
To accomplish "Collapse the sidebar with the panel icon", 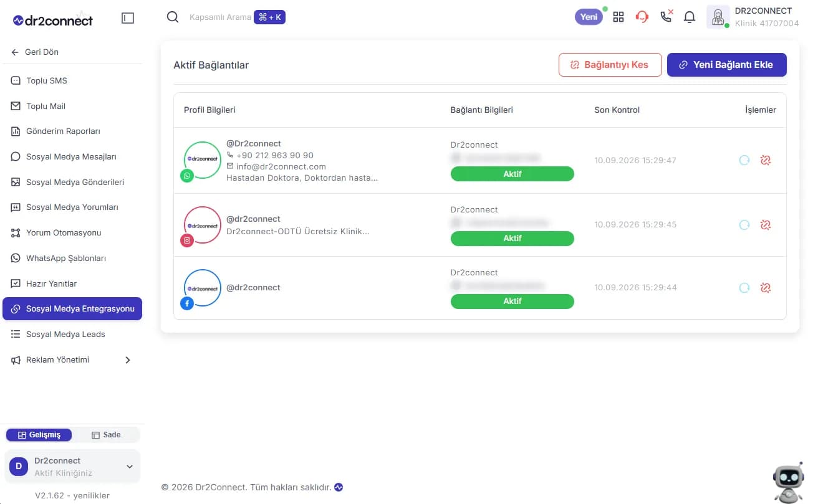I will (128, 18).
